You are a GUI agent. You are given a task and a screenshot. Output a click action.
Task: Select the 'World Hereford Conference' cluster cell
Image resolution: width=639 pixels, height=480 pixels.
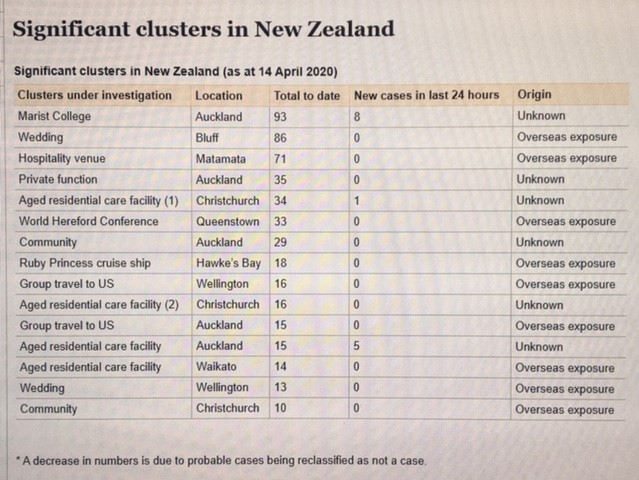tap(88, 221)
